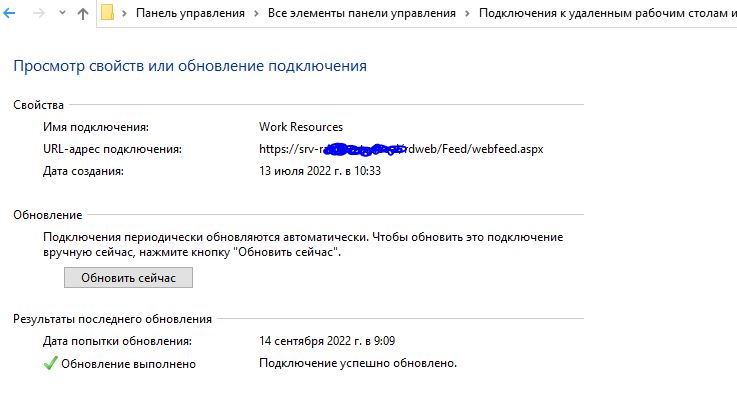The width and height of the screenshot is (737, 394).
Task: Click heading "Просмотр свойств или обновление подключения"
Action: pyautogui.click(x=190, y=66)
